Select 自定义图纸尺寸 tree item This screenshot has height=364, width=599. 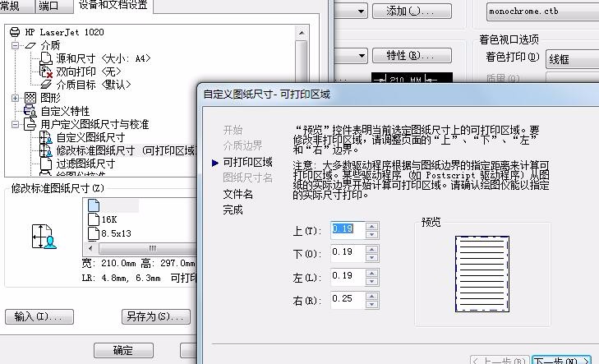(x=90, y=137)
